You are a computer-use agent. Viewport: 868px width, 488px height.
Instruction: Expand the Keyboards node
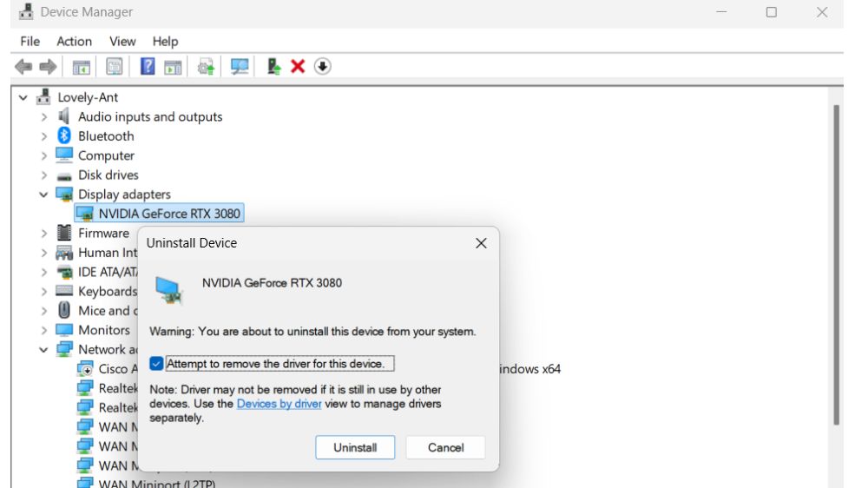tap(44, 292)
